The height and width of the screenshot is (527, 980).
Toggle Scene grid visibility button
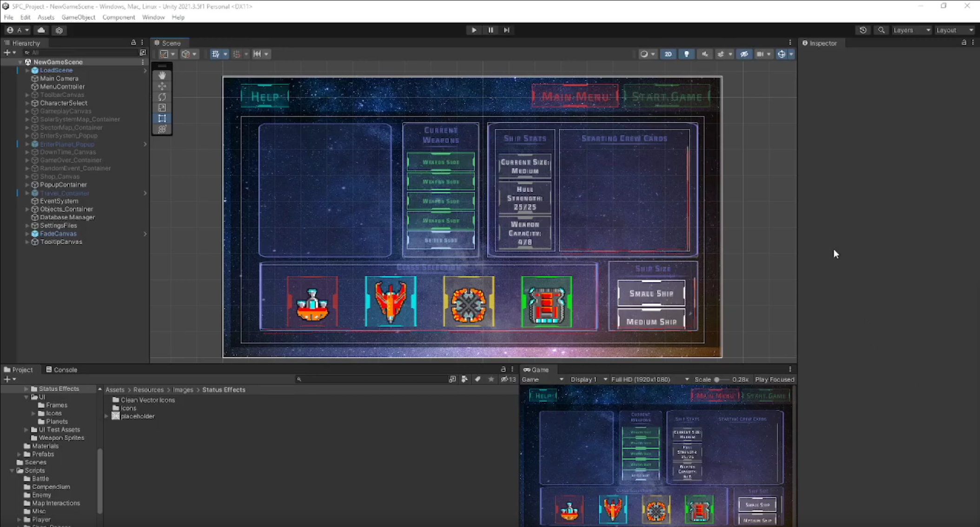pyautogui.click(x=215, y=54)
